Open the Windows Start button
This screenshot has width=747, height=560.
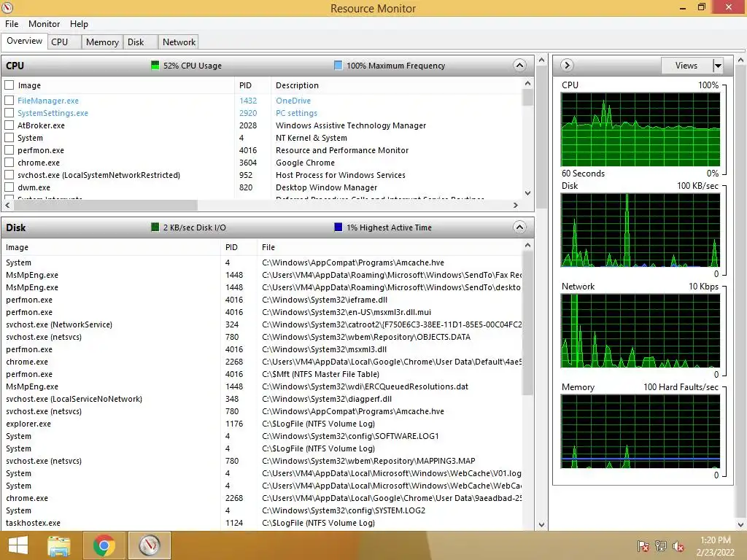click(18, 545)
